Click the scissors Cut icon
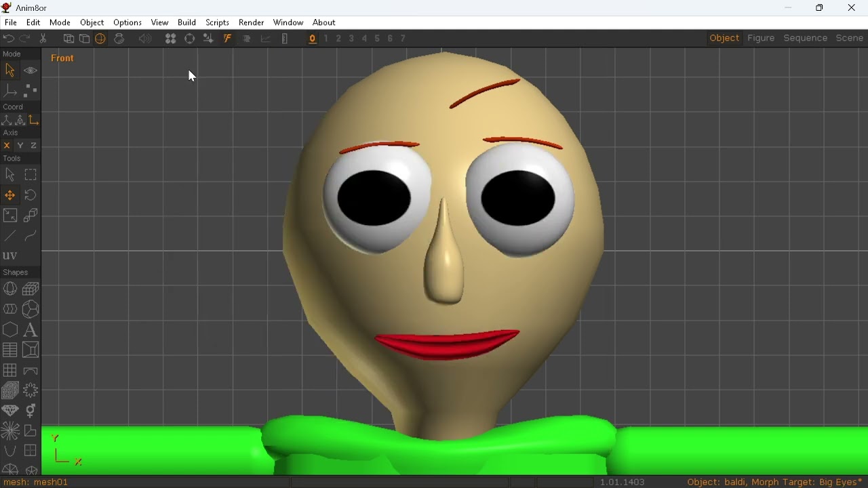The image size is (868, 488). point(43,39)
